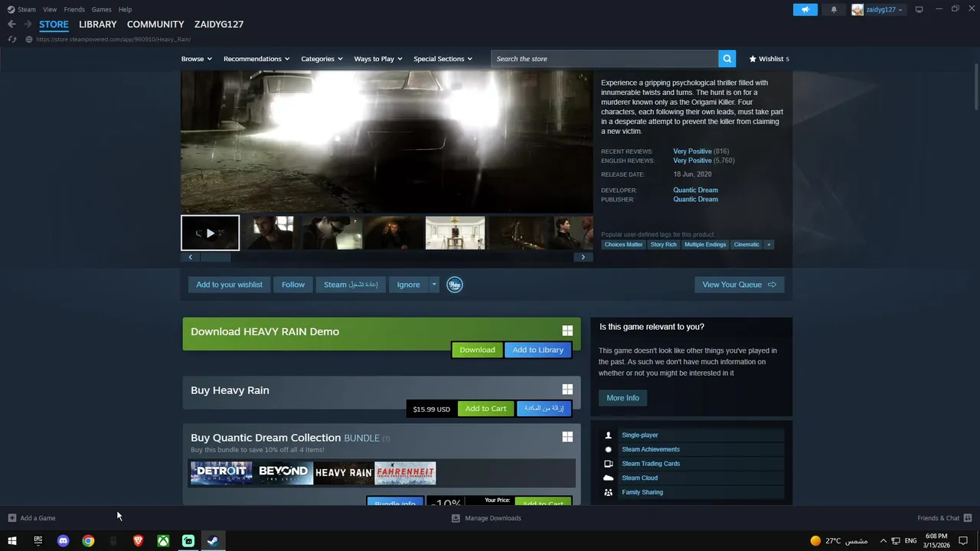
Task: Click the Detroit image in the bundle
Action: point(221,473)
